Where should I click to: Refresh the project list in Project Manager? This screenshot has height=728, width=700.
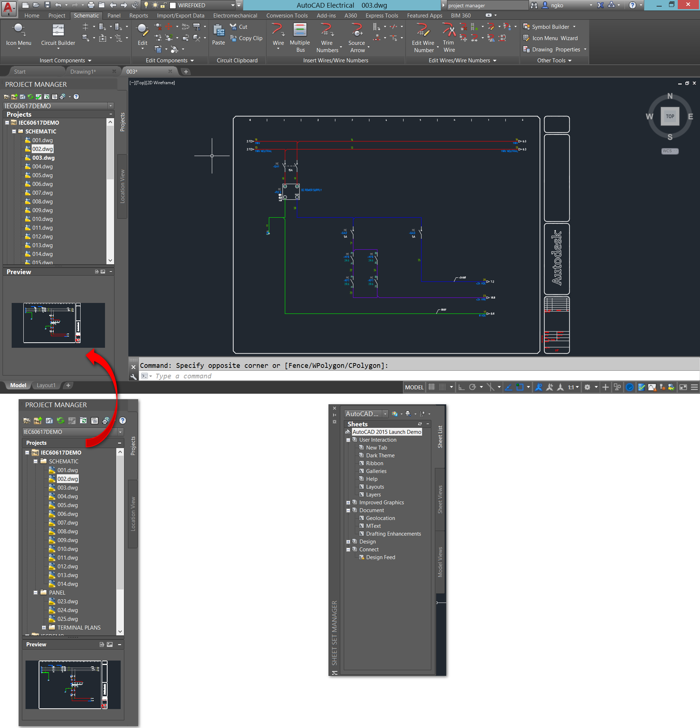click(x=30, y=97)
